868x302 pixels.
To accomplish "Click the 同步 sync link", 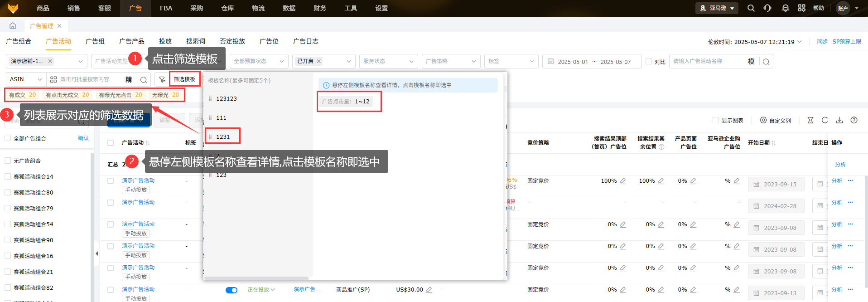I will pyautogui.click(x=822, y=42).
